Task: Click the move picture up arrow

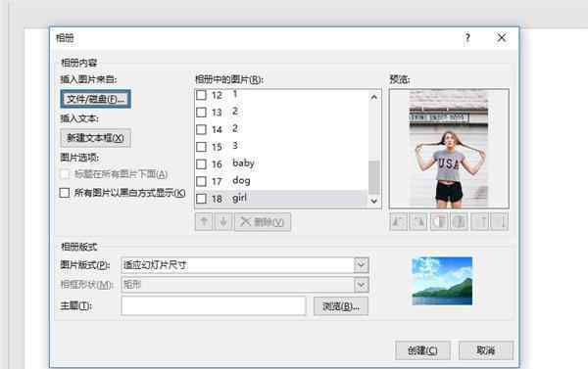Action: coord(204,222)
